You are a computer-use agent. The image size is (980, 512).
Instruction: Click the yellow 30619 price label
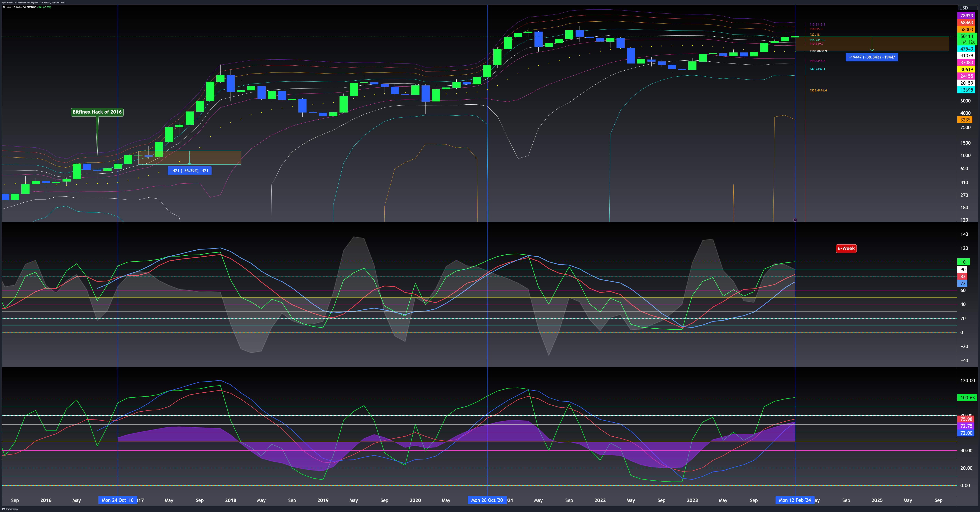click(966, 70)
